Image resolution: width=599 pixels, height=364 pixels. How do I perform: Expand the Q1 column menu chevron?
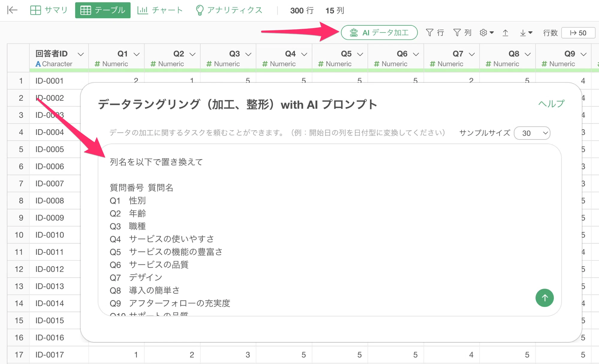(137, 54)
